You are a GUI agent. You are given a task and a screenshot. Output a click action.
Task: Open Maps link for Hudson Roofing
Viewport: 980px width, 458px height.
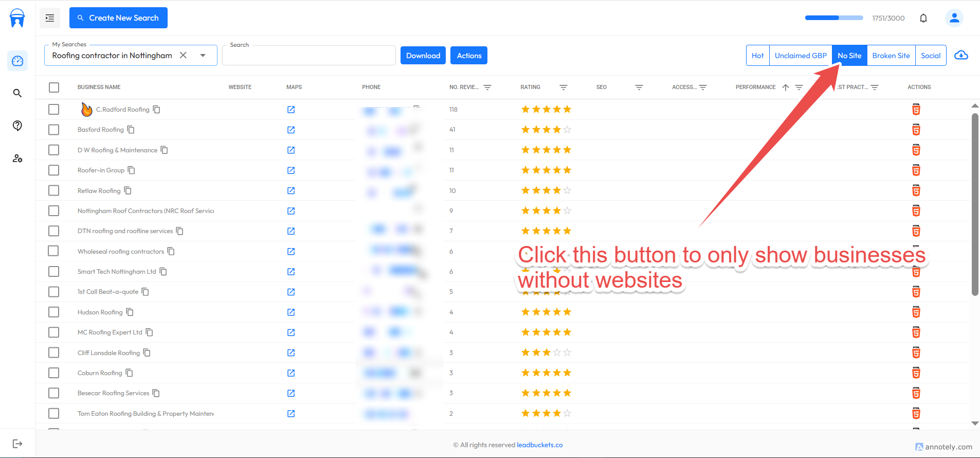pos(291,312)
